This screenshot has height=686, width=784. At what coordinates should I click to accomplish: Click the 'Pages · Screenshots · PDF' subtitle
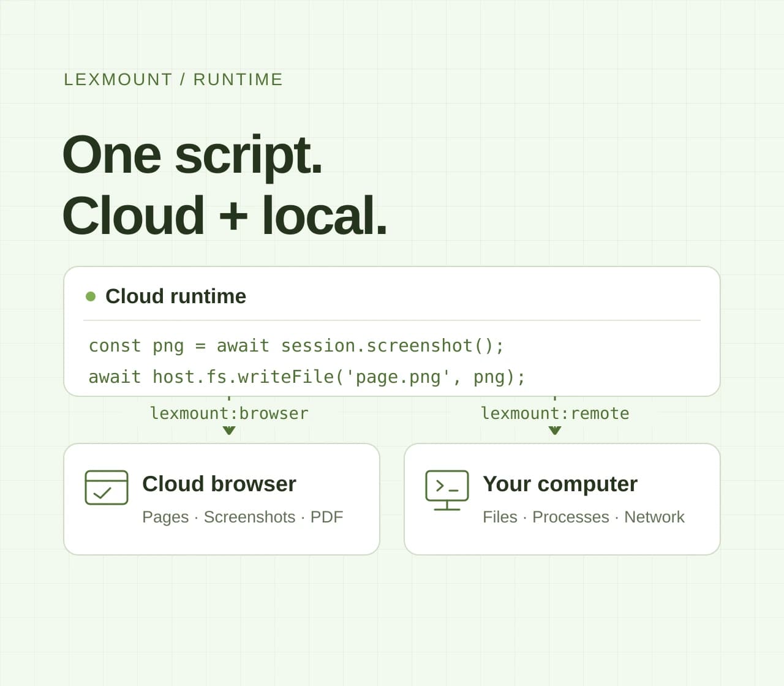pyautogui.click(x=243, y=517)
